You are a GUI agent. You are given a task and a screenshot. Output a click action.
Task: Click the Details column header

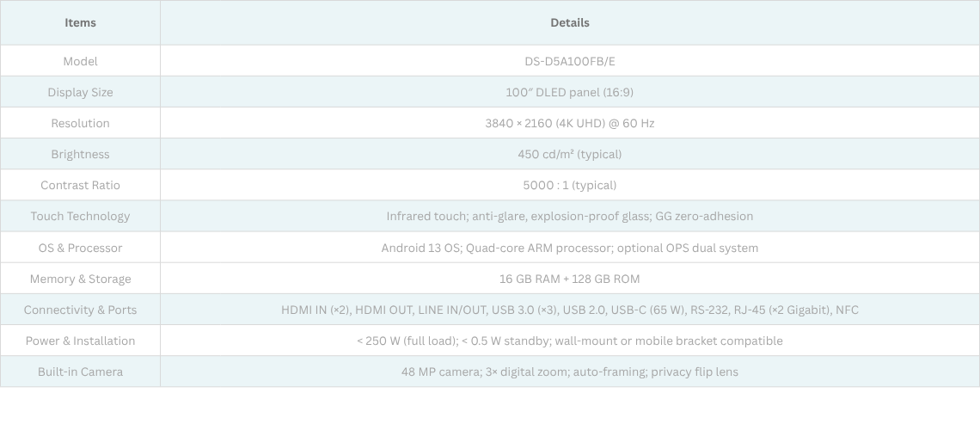click(x=569, y=22)
